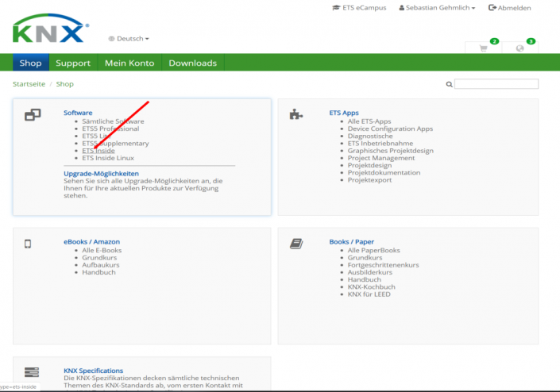Image resolution: width=560 pixels, height=392 pixels.
Task: Click the ETS Apps puzzle icon
Action: [x=296, y=115]
